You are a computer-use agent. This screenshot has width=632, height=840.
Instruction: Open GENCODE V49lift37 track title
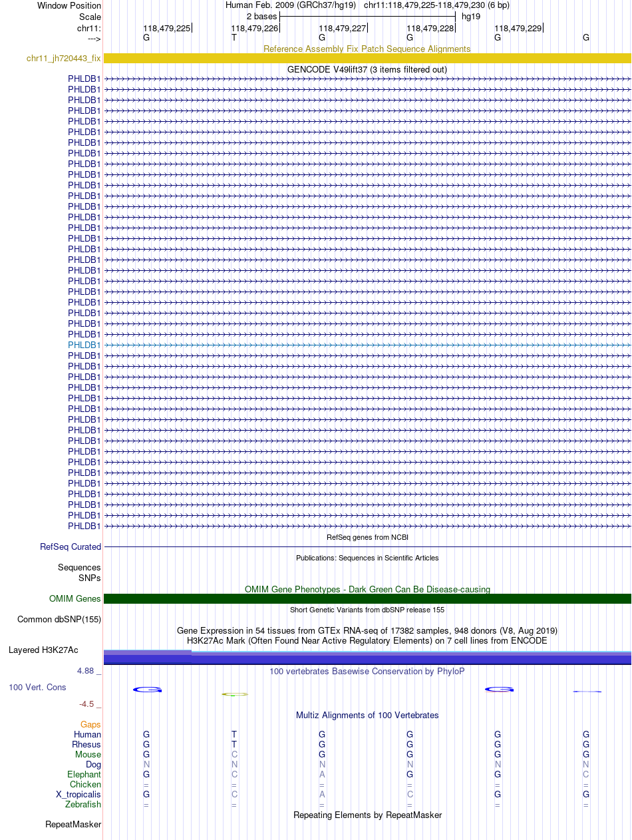(x=367, y=69)
